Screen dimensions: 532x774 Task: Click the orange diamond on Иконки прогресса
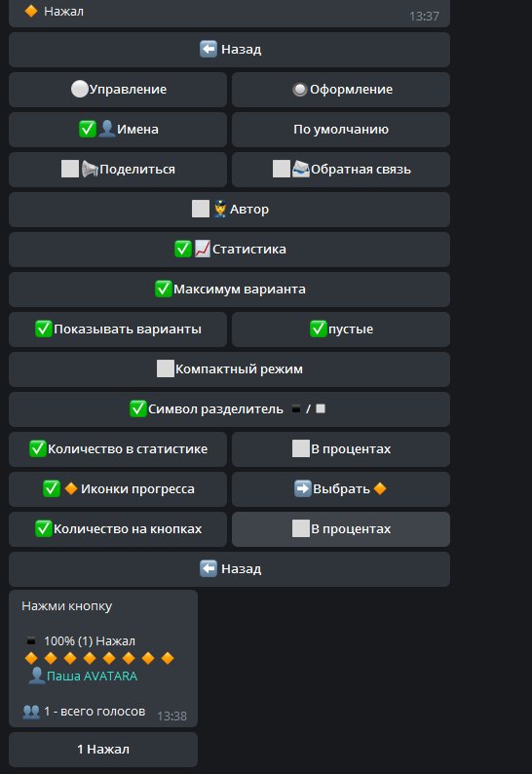tap(71, 488)
